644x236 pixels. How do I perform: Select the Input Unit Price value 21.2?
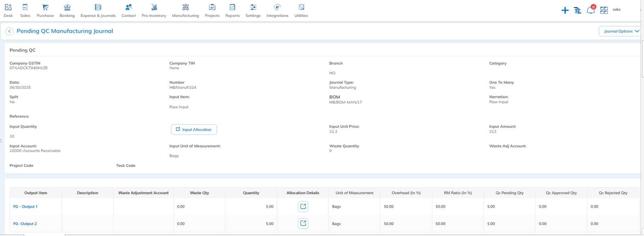[333, 132]
